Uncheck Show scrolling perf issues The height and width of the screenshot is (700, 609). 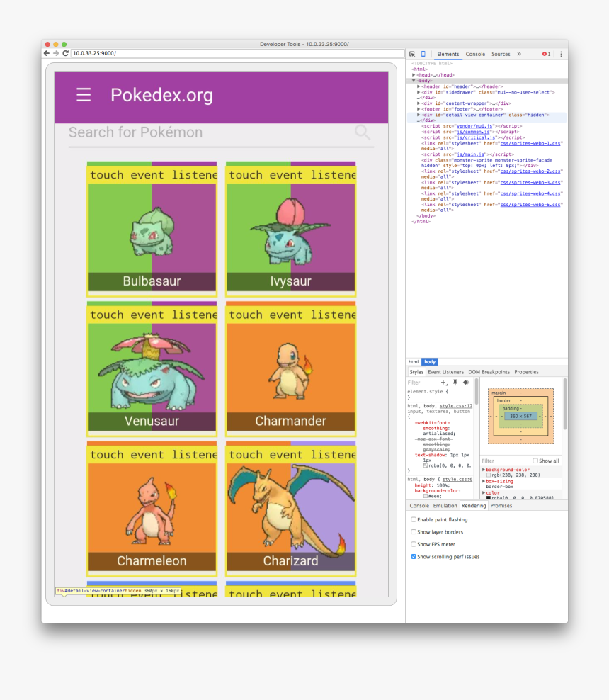[414, 557]
